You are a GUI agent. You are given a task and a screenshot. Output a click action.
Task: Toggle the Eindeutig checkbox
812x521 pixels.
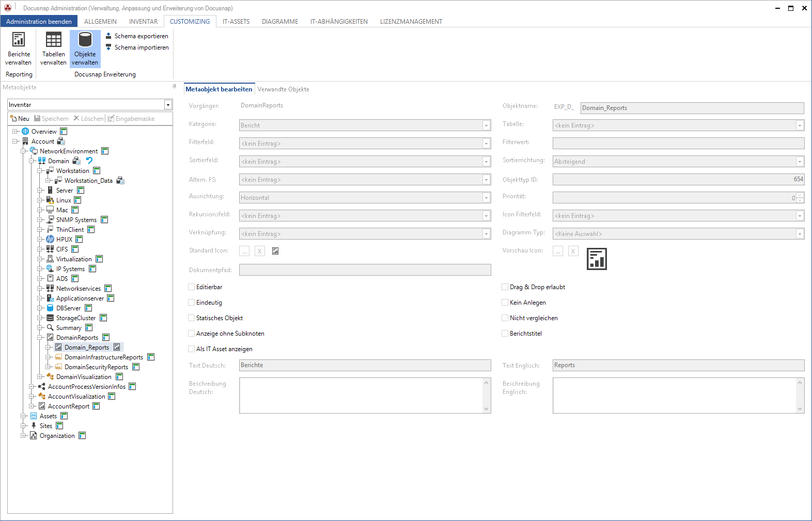(x=192, y=303)
